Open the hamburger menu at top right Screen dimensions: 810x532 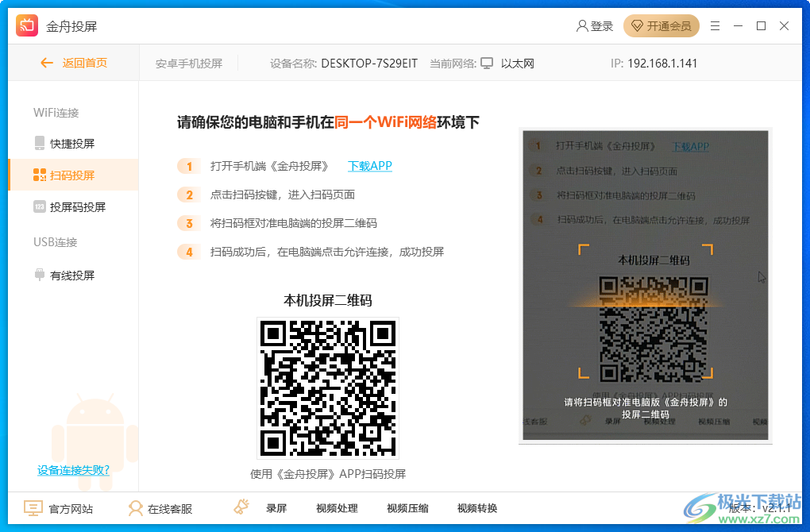coord(715,25)
